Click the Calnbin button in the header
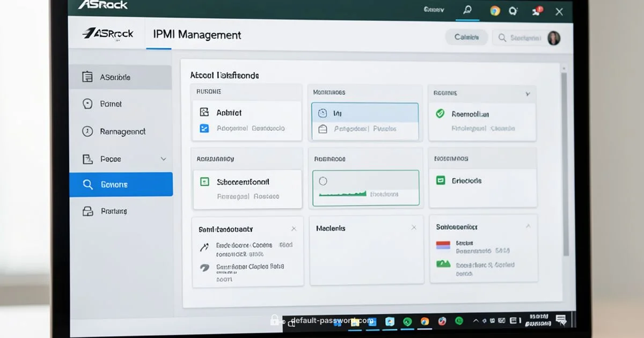The width and height of the screenshot is (644, 338). (x=466, y=37)
